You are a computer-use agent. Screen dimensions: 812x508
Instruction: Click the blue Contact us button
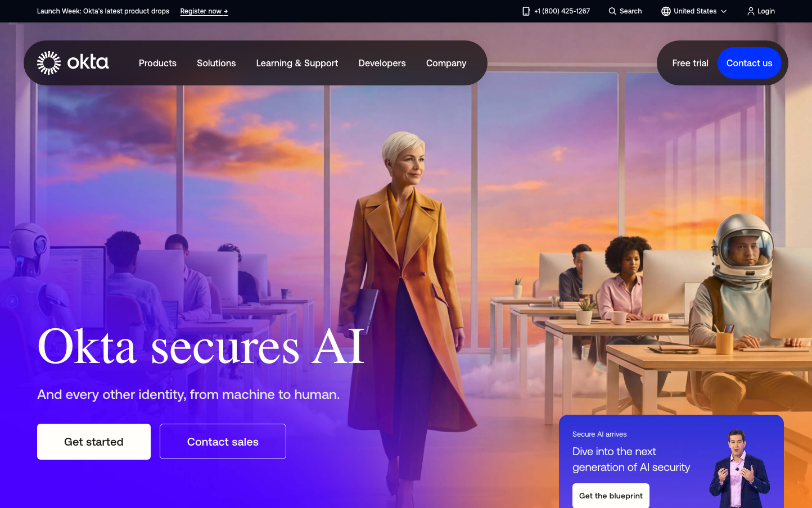[750, 63]
